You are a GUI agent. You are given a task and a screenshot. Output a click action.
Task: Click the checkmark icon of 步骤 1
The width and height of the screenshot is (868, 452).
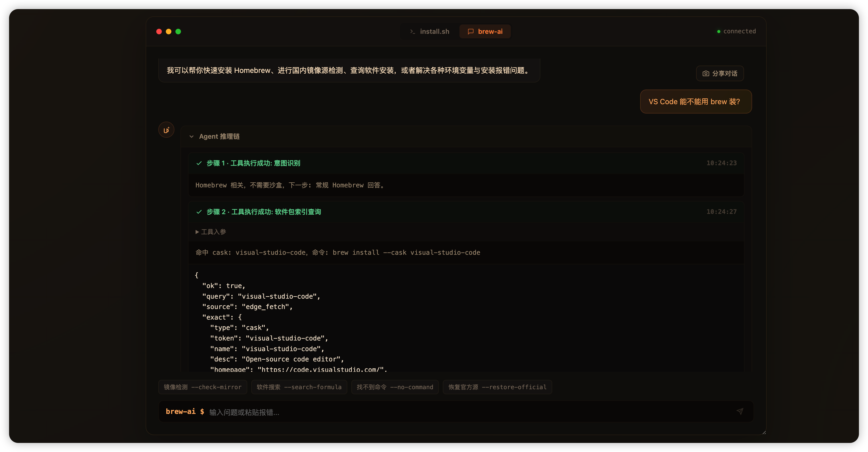coord(199,163)
